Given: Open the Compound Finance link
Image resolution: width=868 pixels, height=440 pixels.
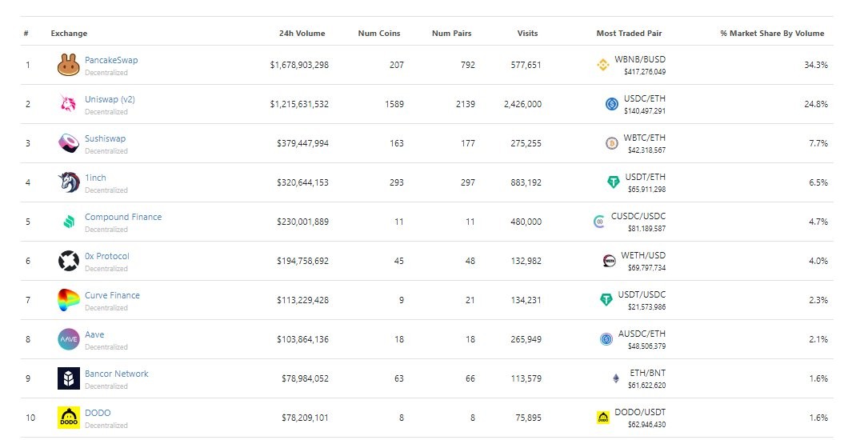Looking at the screenshot, I should click(x=123, y=217).
